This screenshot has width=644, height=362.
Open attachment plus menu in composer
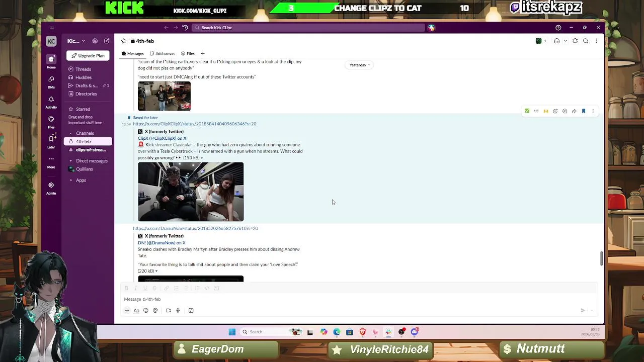(x=127, y=310)
